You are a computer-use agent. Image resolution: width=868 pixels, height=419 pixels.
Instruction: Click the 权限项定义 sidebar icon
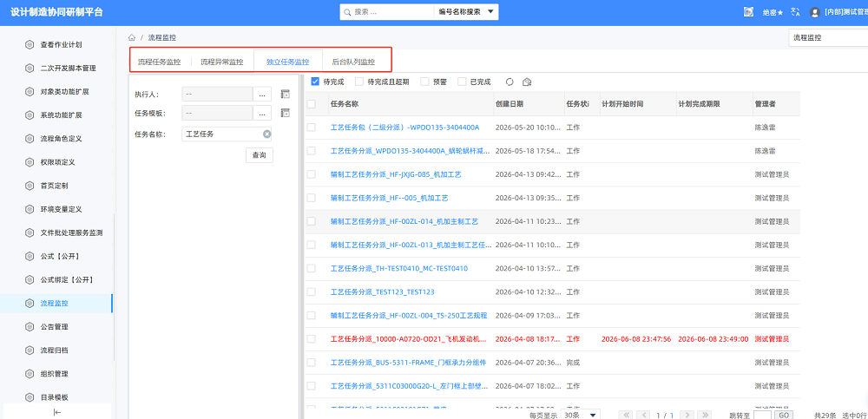coord(30,162)
